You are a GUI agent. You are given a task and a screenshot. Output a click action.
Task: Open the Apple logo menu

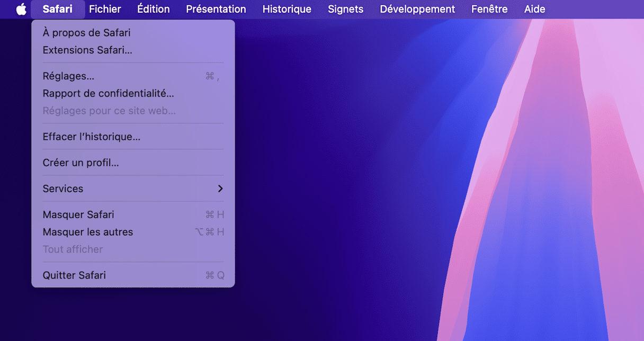21,9
